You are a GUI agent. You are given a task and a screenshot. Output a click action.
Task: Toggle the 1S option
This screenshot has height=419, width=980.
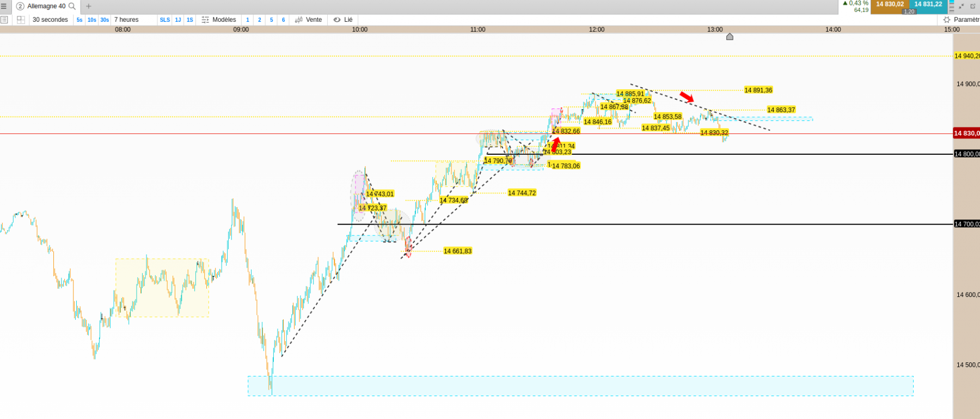(190, 20)
